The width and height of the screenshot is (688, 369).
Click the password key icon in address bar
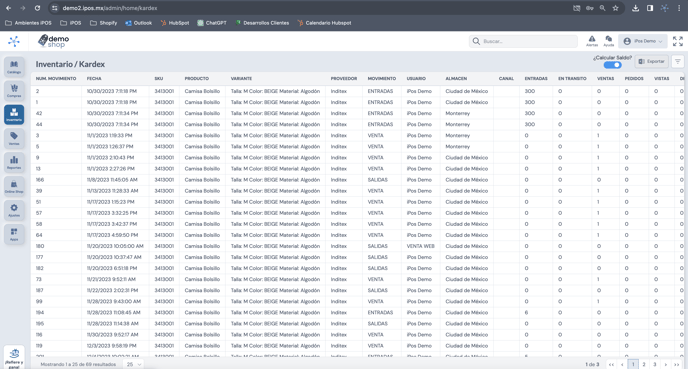[x=589, y=8]
